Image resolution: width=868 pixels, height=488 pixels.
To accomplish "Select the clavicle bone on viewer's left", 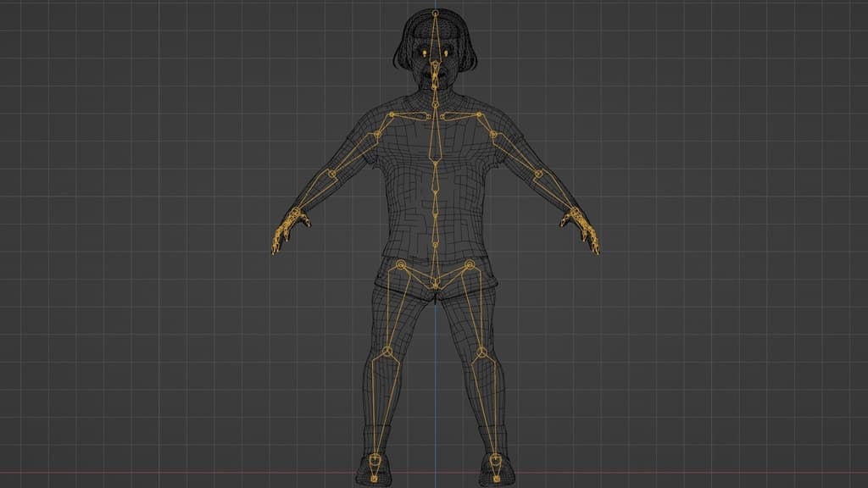I will coord(409,115).
